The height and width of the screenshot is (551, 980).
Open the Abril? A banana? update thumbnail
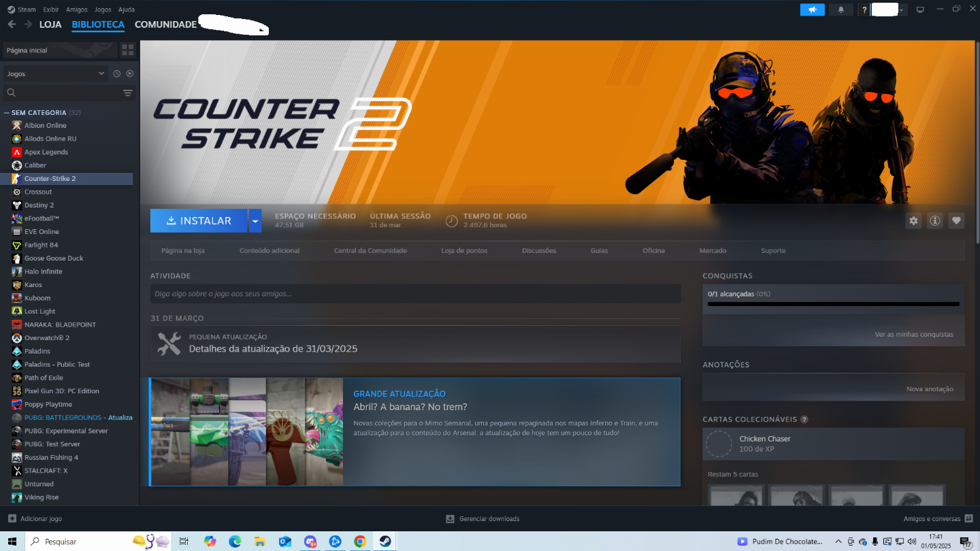pos(246,432)
